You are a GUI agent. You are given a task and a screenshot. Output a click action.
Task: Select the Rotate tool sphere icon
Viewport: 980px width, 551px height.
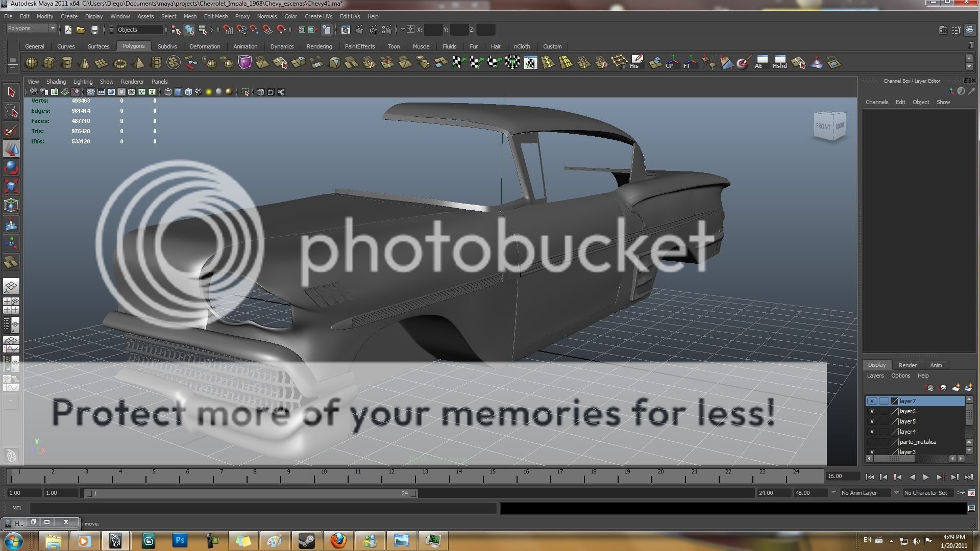pyautogui.click(x=11, y=168)
